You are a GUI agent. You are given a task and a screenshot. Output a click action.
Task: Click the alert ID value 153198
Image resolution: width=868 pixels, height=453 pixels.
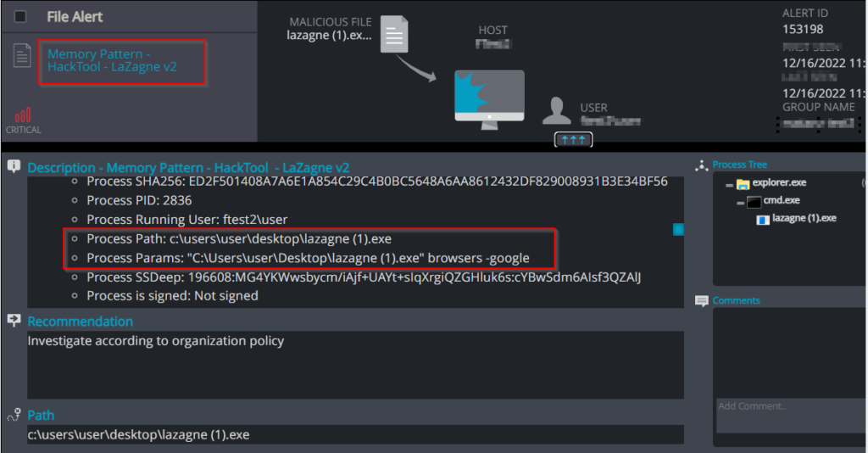click(x=803, y=30)
